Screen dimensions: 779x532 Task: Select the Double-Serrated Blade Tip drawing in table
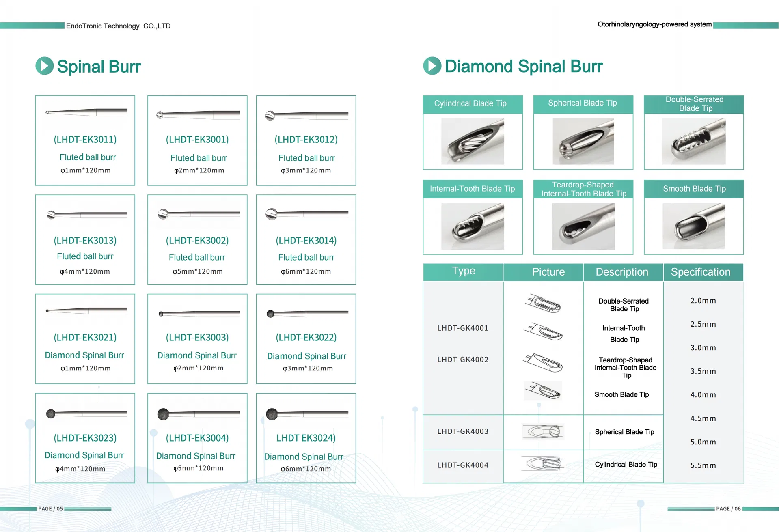543,304
